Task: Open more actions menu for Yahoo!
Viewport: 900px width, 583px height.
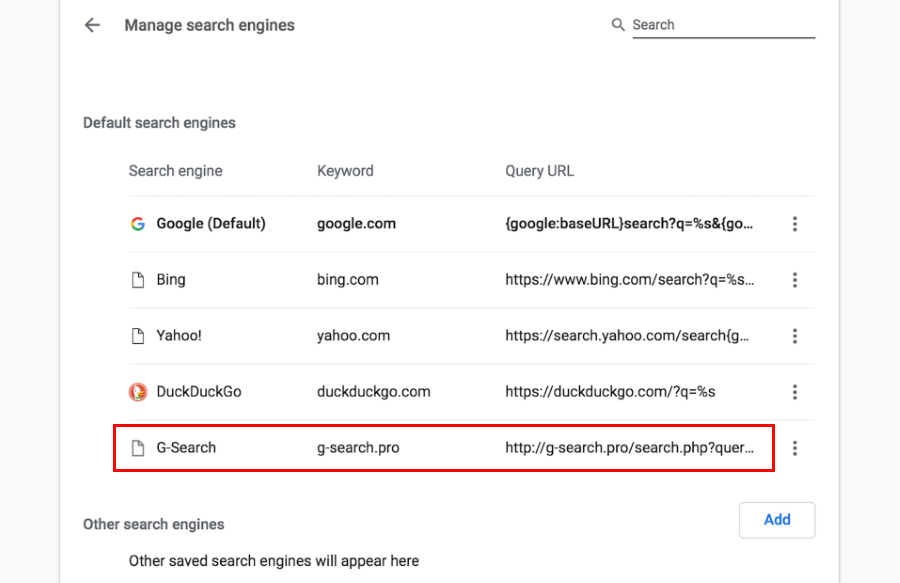Action: tap(795, 336)
